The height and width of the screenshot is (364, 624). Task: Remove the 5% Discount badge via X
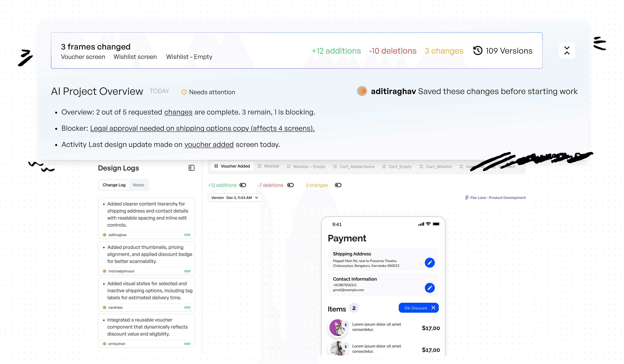pos(433,308)
